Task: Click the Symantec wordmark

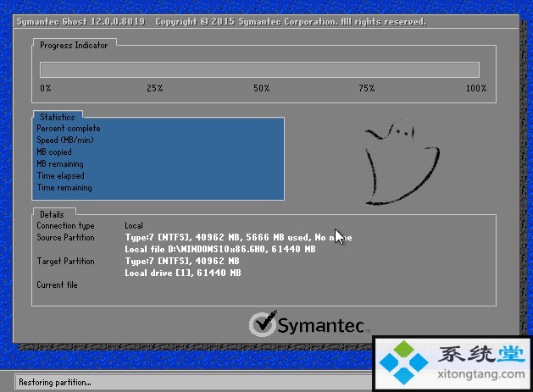Action: [321, 325]
